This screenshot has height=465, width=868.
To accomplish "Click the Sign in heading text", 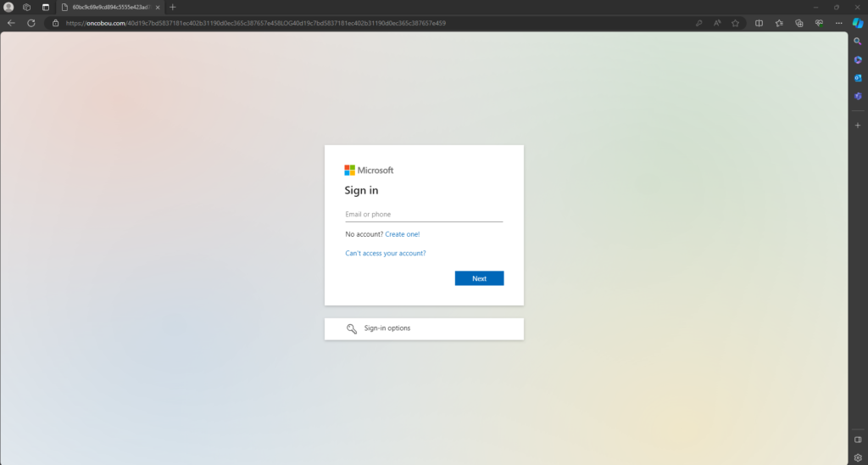I will tap(361, 191).
